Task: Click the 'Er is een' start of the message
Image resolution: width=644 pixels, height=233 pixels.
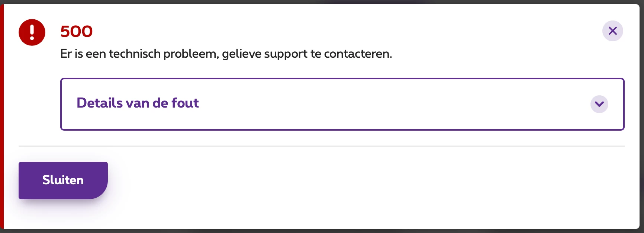Action: point(83,54)
